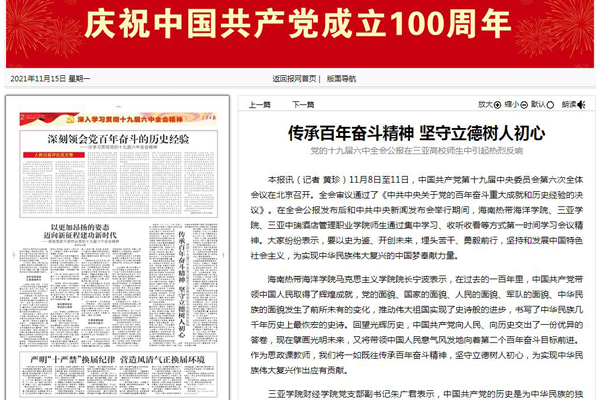Go to next article via 下一篇

click(x=302, y=103)
